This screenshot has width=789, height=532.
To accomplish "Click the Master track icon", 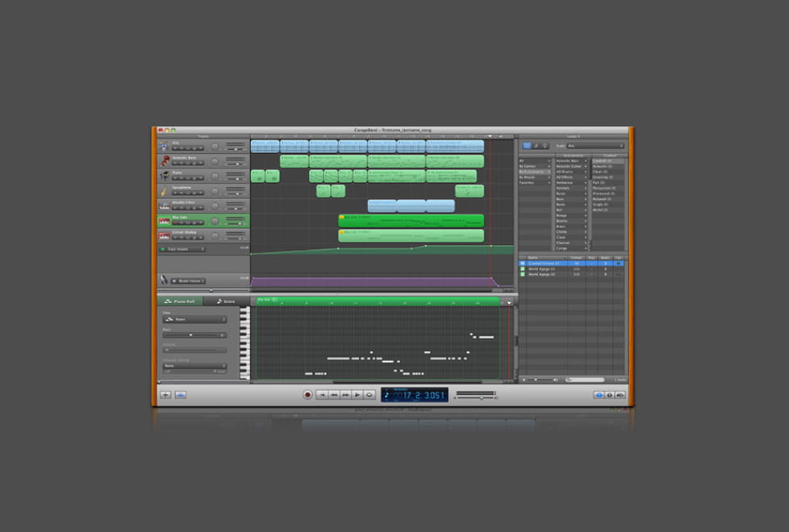I will [x=164, y=280].
